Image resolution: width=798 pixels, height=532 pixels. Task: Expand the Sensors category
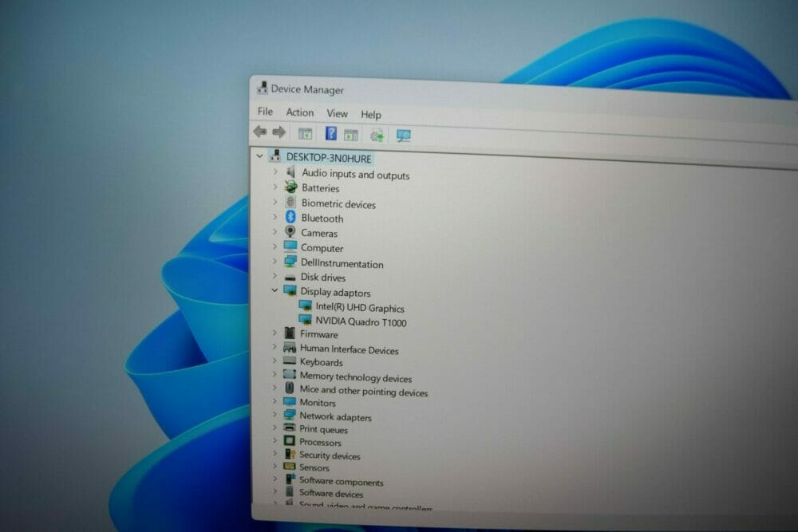(x=275, y=467)
